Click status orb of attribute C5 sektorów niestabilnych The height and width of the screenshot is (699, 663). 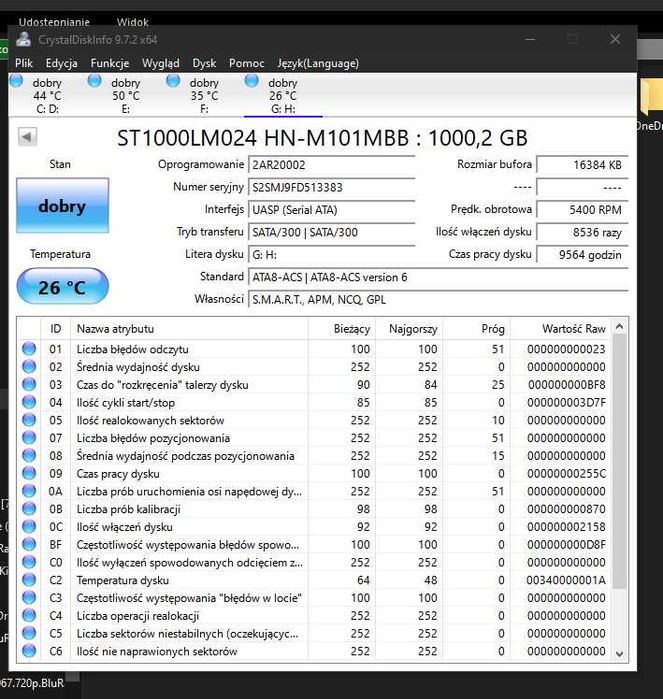click(x=29, y=633)
